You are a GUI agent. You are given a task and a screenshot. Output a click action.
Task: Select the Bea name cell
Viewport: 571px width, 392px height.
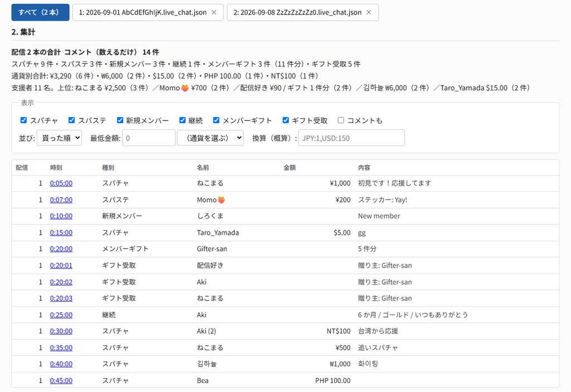click(x=203, y=381)
